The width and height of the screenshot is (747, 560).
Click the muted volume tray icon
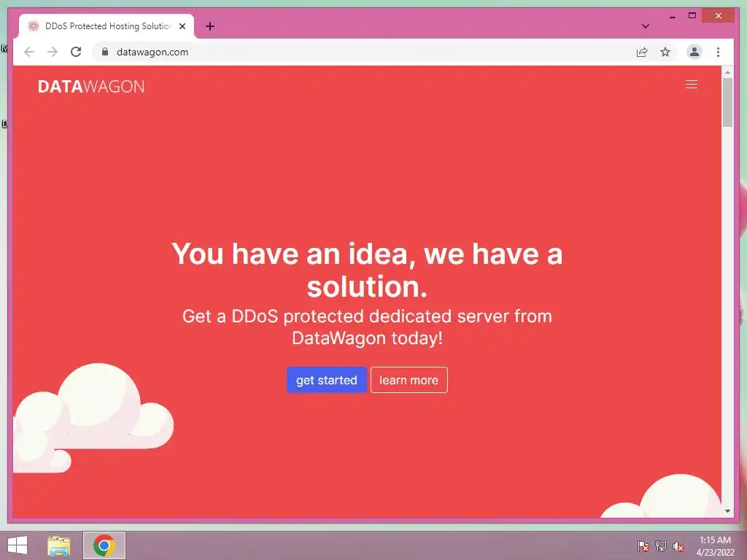point(678,546)
